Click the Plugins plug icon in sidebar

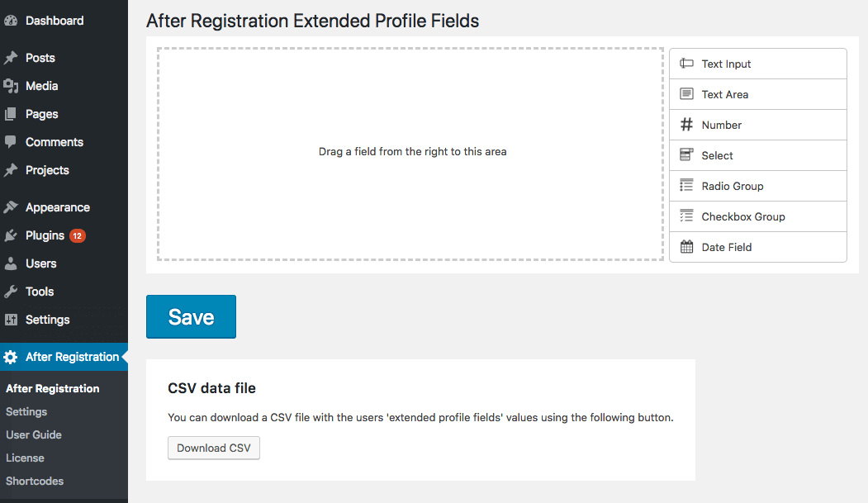11,235
